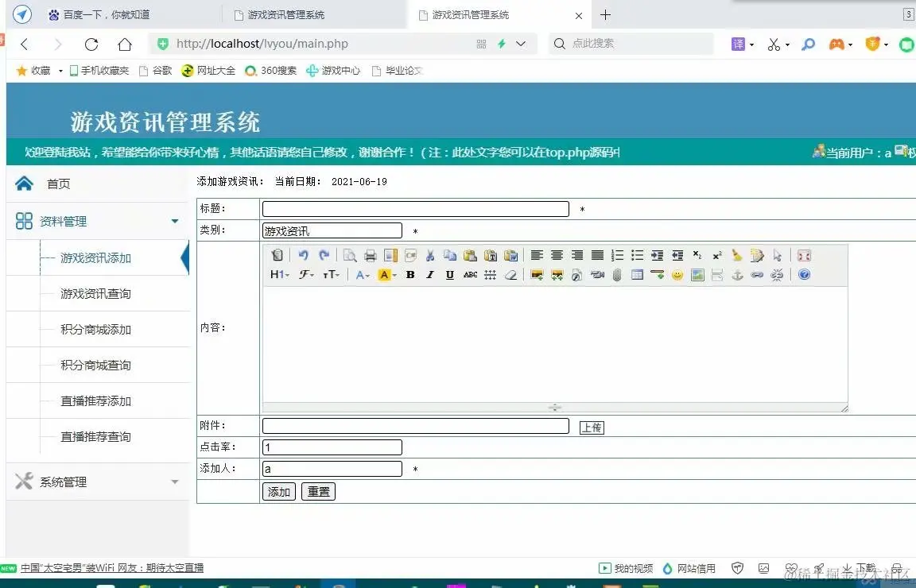This screenshot has width=916, height=588.
Task: Open 积分商城添加 in the sidebar
Action: pyautogui.click(x=95, y=329)
